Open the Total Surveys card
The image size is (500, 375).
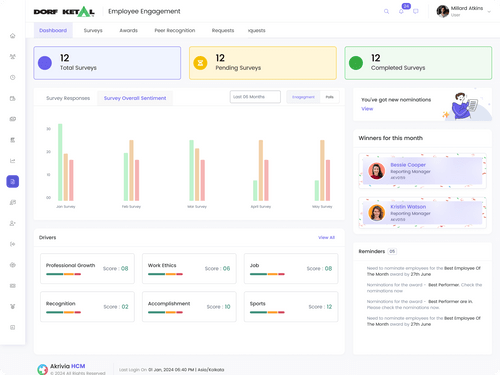point(107,63)
